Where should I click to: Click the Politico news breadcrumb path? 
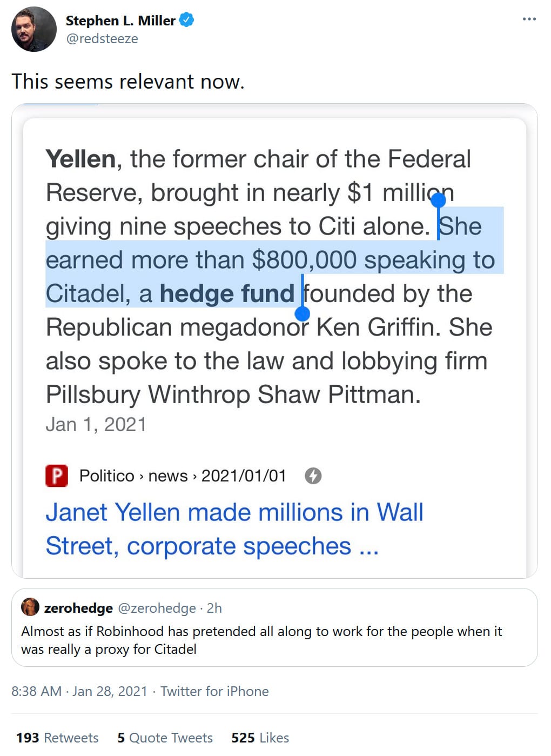coord(182,476)
